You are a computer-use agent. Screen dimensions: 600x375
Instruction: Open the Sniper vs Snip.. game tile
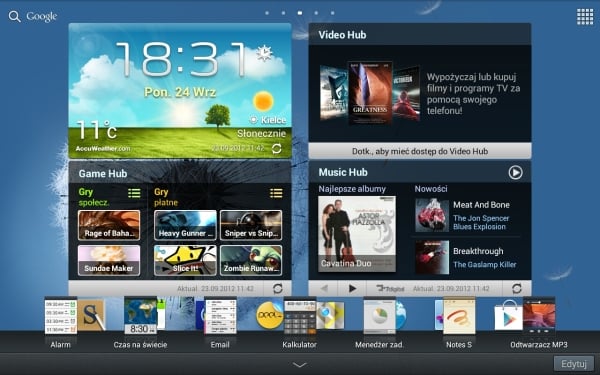pos(251,225)
